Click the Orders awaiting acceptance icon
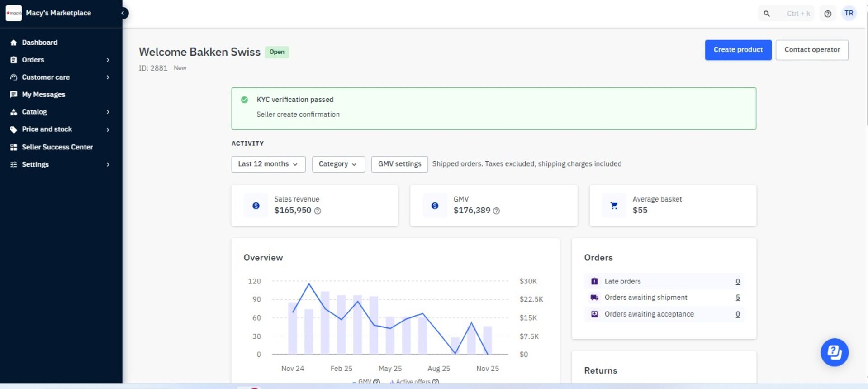The width and height of the screenshot is (868, 389). (594, 314)
